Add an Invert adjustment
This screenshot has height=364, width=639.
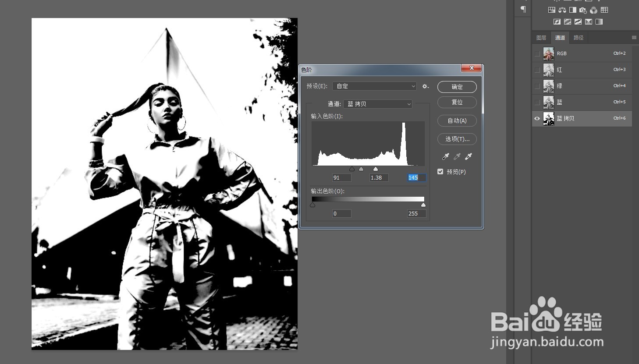click(x=557, y=21)
